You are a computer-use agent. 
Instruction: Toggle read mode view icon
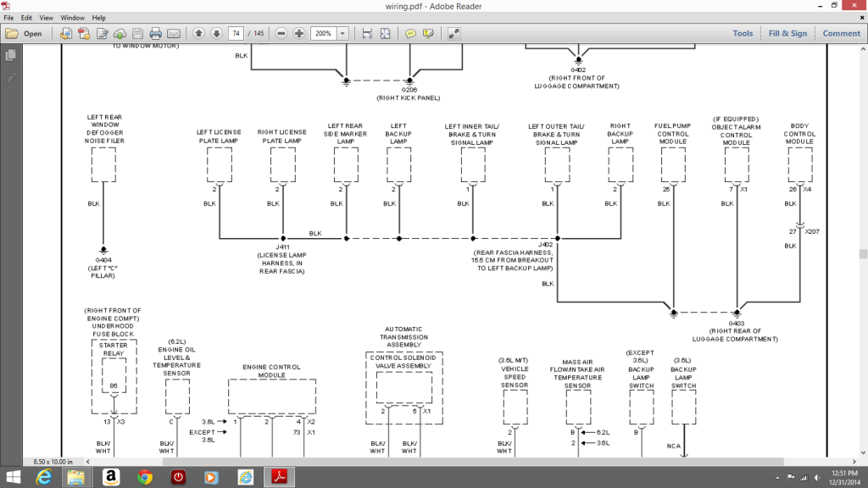453,34
